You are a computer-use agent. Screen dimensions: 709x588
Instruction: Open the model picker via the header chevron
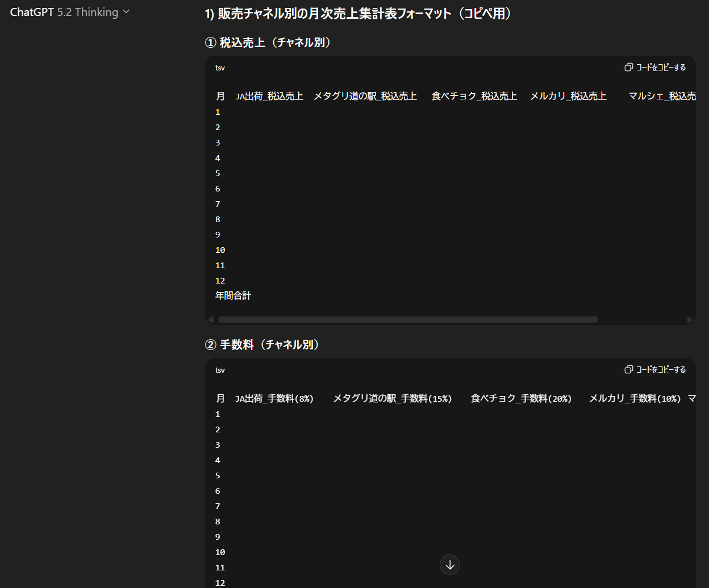126,11
